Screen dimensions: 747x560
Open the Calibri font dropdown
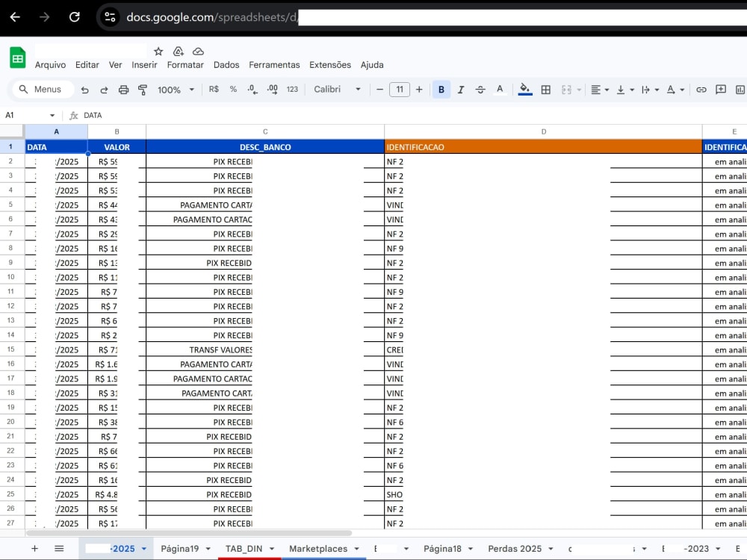coord(337,89)
